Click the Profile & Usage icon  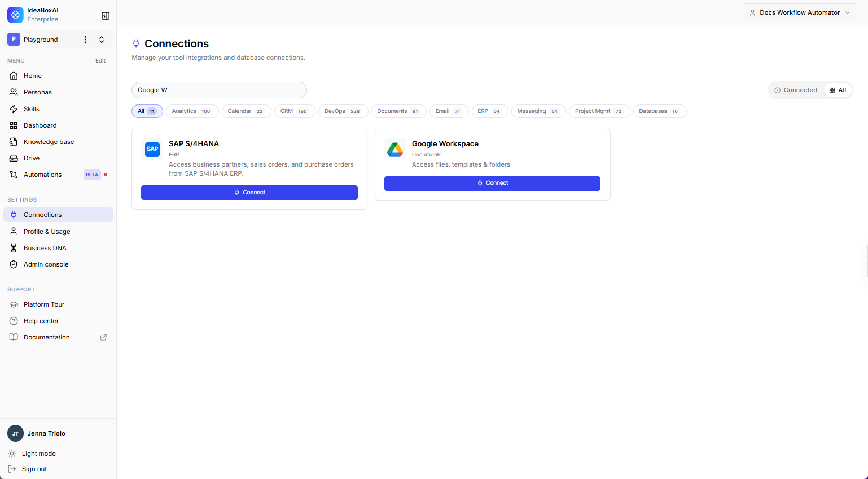(x=14, y=232)
